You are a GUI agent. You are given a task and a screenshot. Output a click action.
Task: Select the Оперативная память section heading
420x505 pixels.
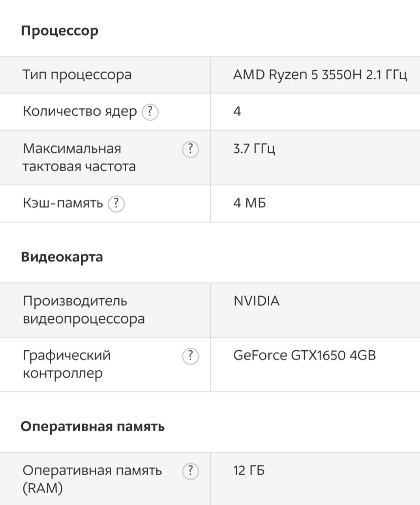pos(92,426)
